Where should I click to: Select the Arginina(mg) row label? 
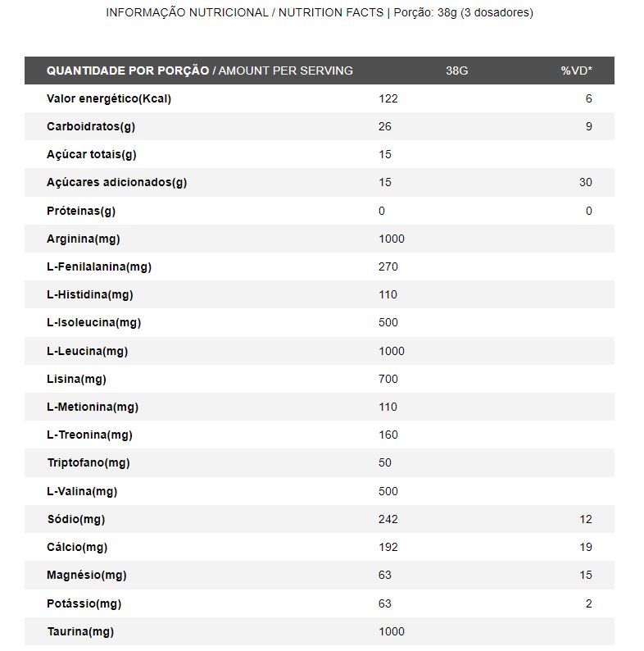point(84,239)
